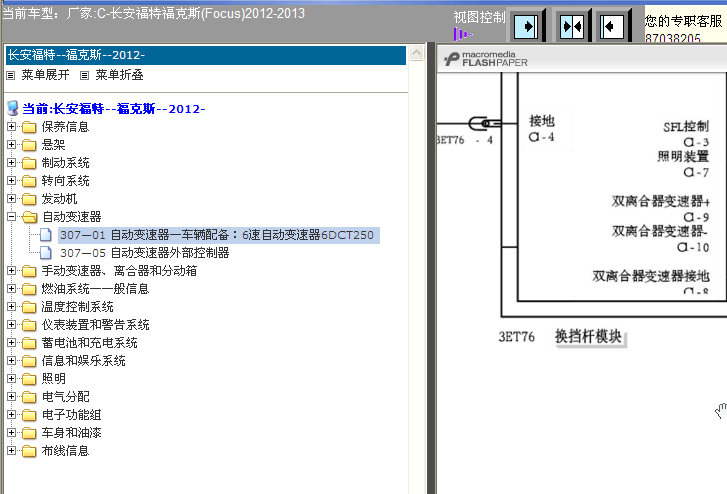Viewport: 727px width, 494px height.
Task: Click the 长安福特--福克斯--2012- blue header bar
Action: coord(206,55)
